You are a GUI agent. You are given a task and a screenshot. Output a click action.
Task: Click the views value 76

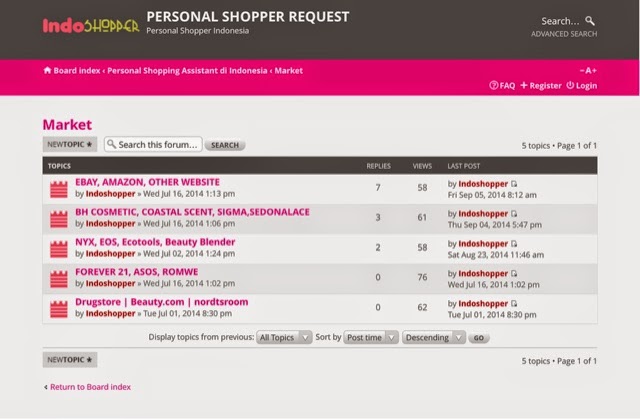(x=422, y=277)
